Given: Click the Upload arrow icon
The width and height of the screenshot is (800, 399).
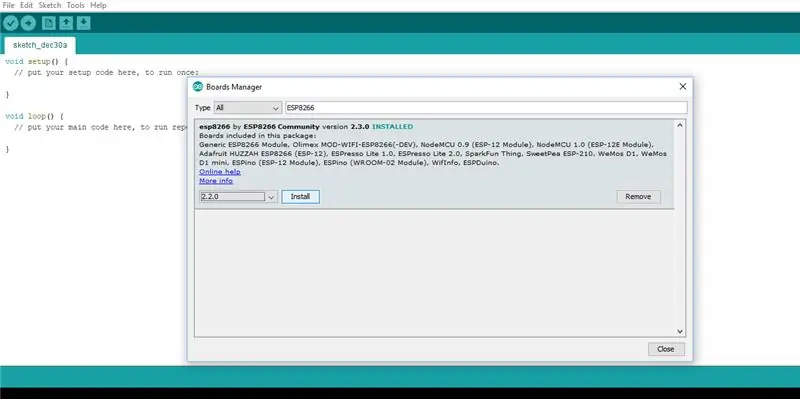Looking at the screenshot, I should point(28,23).
